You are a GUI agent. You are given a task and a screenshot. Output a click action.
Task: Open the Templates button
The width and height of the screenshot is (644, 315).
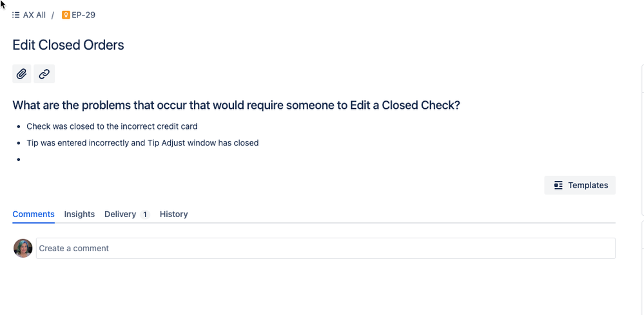[580, 186]
